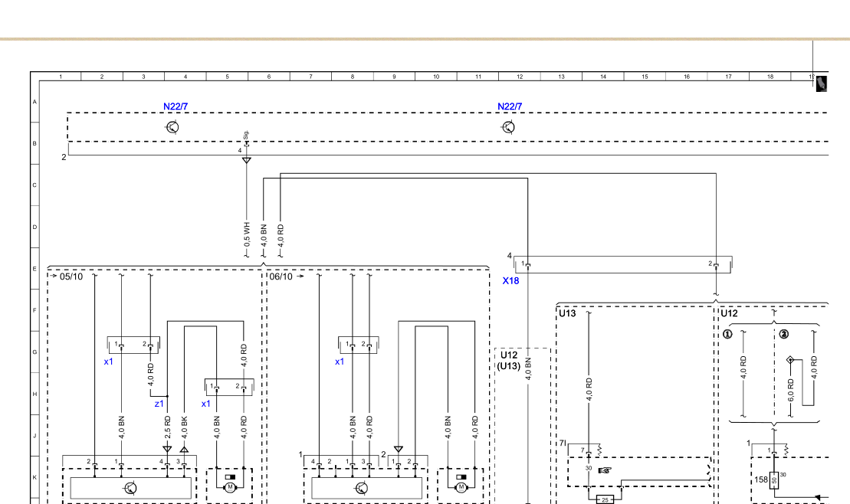Click the highlighter icon at the diagram corner
Screen dimensions: 850x504
click(822, 83)
